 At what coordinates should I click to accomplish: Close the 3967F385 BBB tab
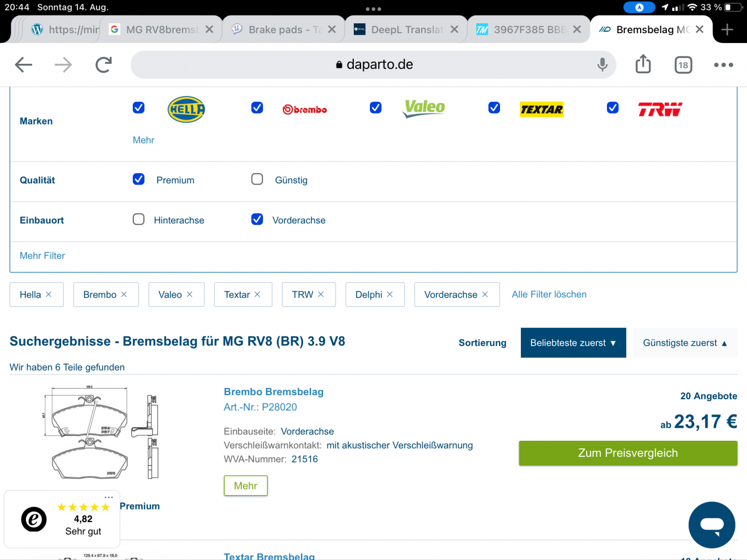click(x=577, y=30)
